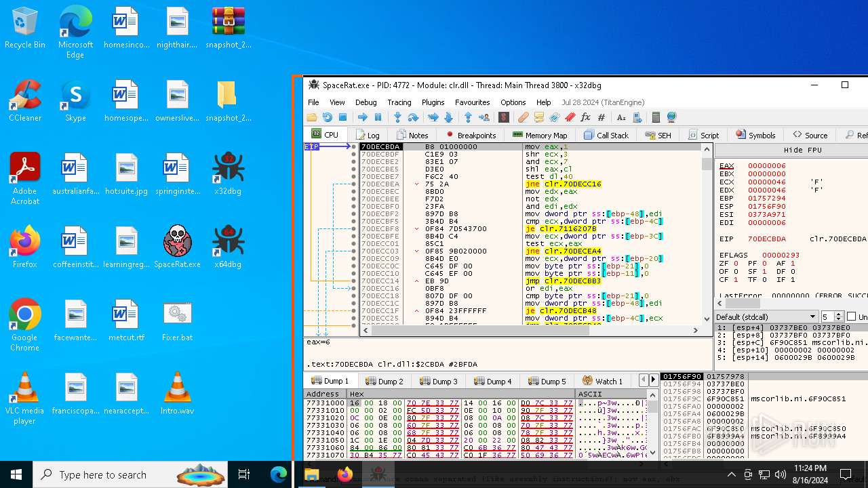The width and height of the screenshot is (868, 488).
Task: Select the Dump 3 tab
Action: [439, 381]
